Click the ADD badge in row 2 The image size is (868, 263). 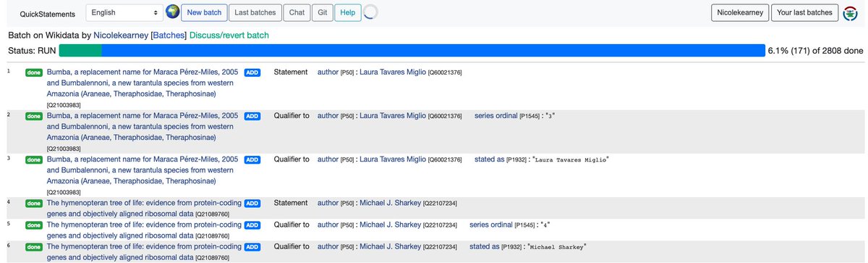click(x=252, y=116)
